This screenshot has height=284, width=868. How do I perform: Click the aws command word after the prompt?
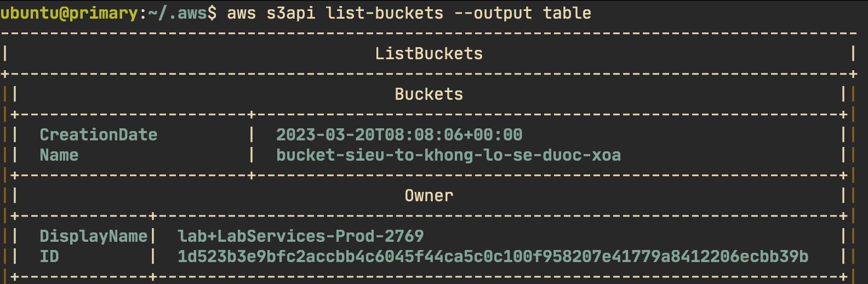[x=242, y=13]
